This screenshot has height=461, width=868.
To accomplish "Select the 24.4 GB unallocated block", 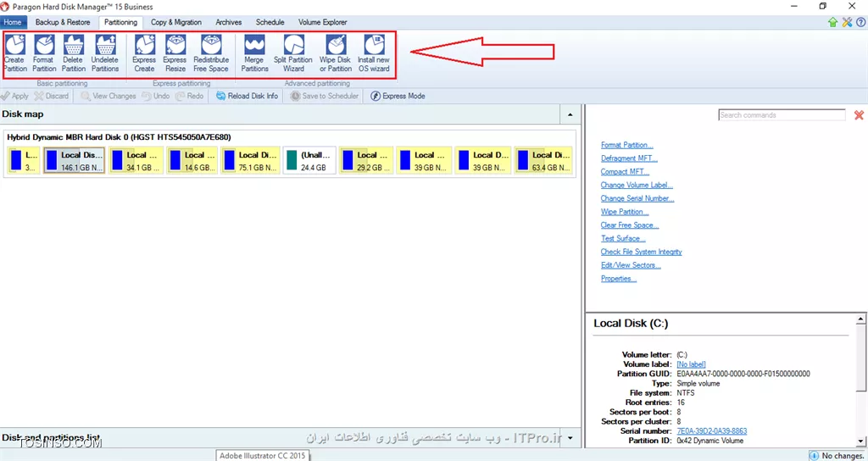I will 309,160.
